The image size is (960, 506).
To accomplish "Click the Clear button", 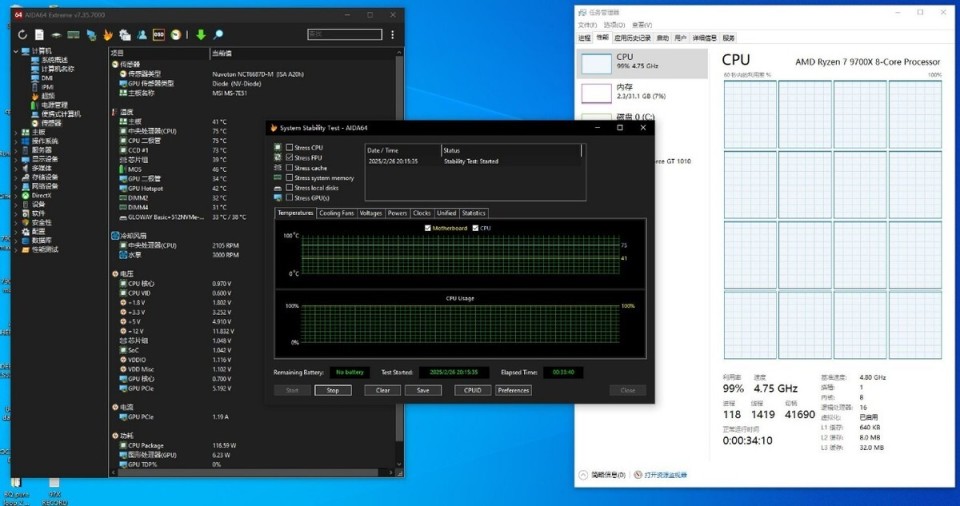I will tap(383, 390).
